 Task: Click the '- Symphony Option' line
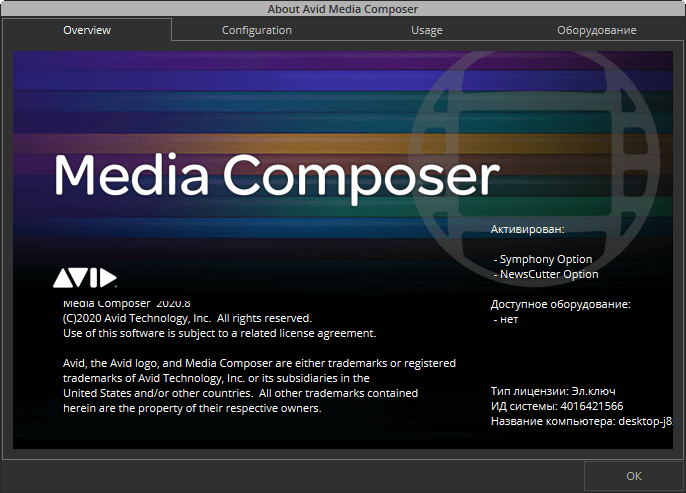click(542, 259)
